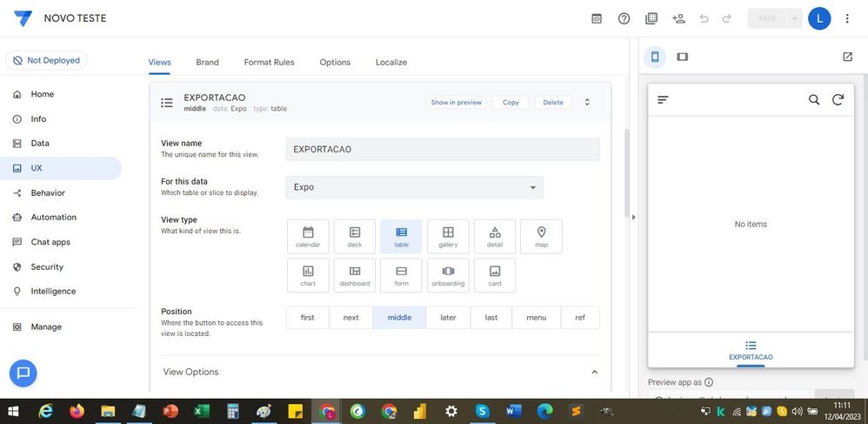This screenshot has height=424, width=868.
Task: Click the Copy view button
Action: (x=511, y=103)
